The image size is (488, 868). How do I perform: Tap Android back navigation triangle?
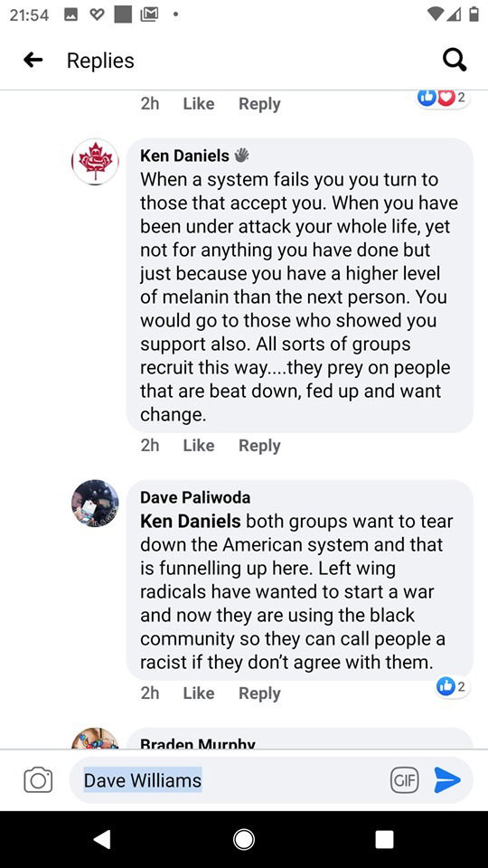(x=102, y=840)
